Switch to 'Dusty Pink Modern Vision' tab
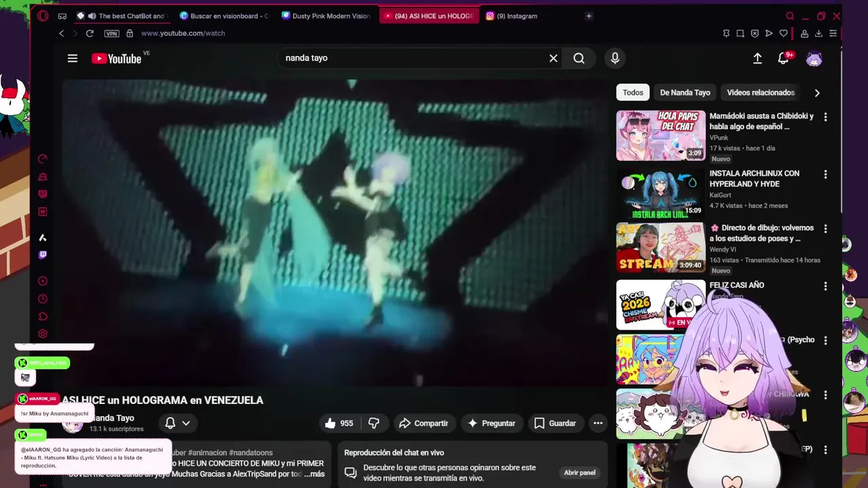This screenshot has width=868, height=488. tap(326, 16)
